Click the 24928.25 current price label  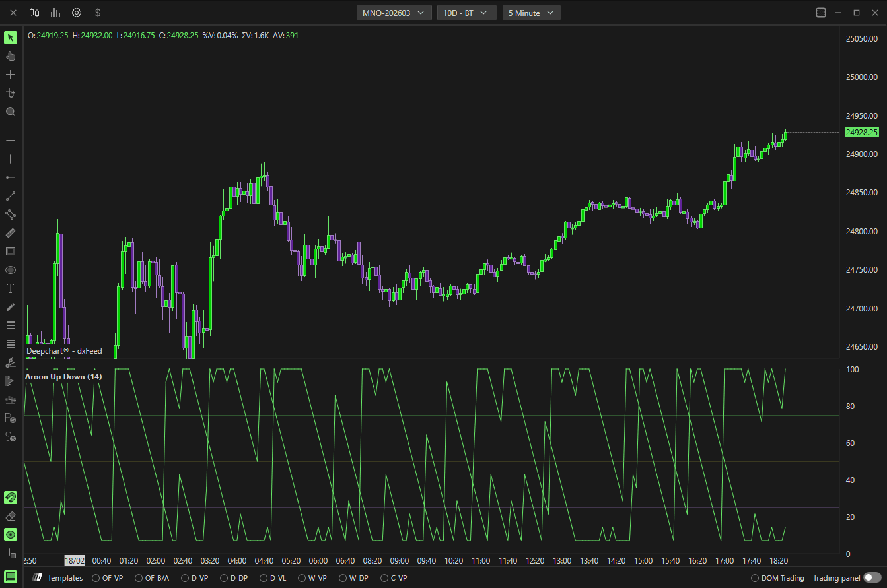(862, 133)
